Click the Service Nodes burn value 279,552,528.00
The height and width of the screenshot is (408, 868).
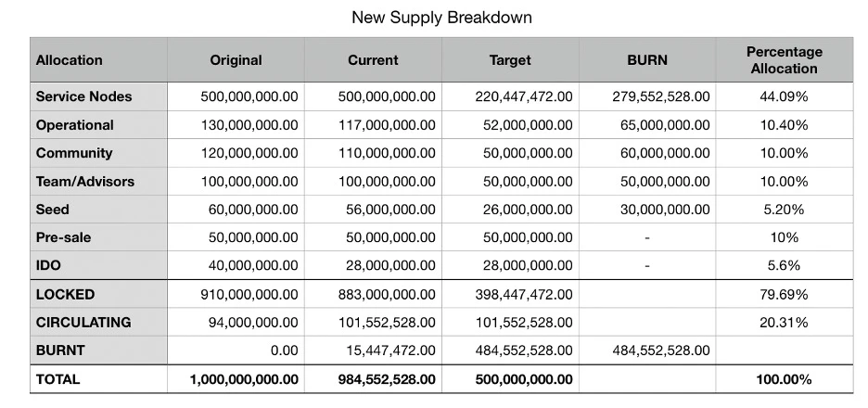point(661,96)
